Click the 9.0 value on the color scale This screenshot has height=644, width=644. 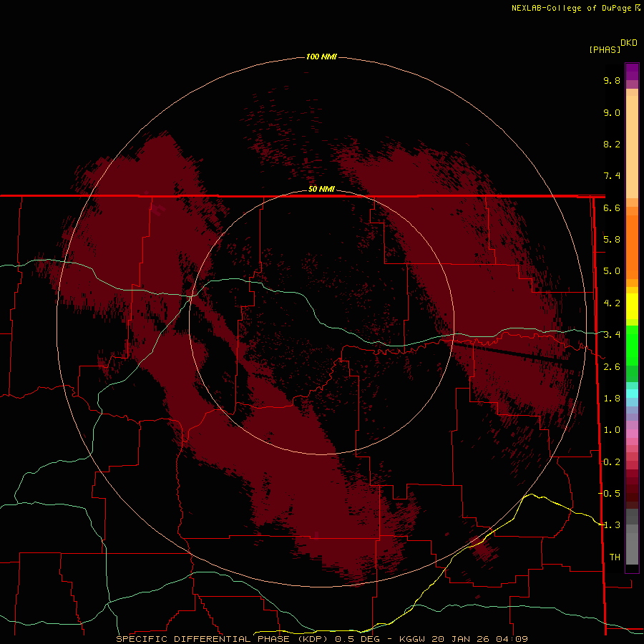[612, 112]
